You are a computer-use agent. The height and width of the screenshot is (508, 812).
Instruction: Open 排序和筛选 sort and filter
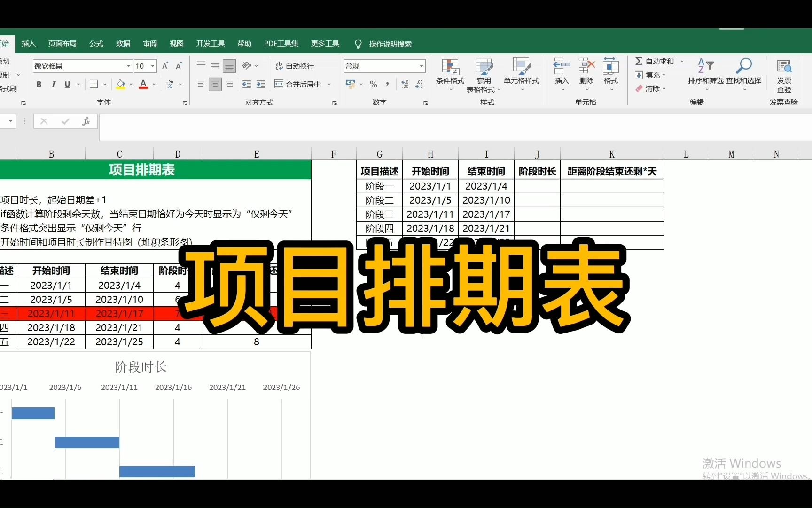(x=706, y=75)
